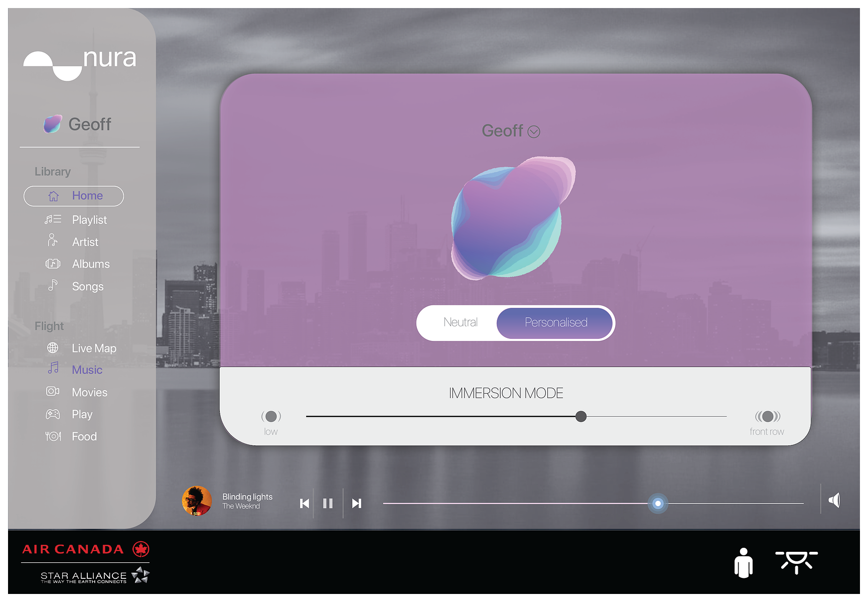This screenshot has height=602, width=868.
Task: Click Geoff's profile blob icon in sidebar
Action: click(52, 124)
